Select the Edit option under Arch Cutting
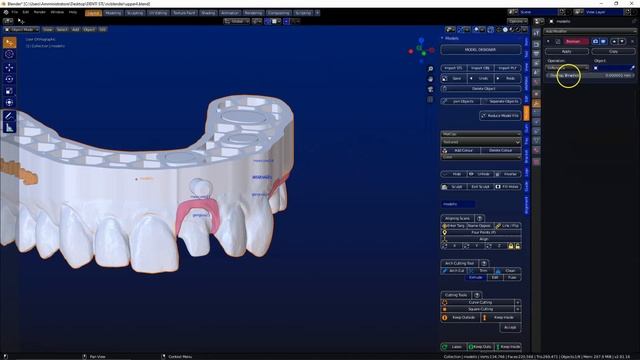The height and width of the screenshot is (360, 640). (x=495, y=278)
